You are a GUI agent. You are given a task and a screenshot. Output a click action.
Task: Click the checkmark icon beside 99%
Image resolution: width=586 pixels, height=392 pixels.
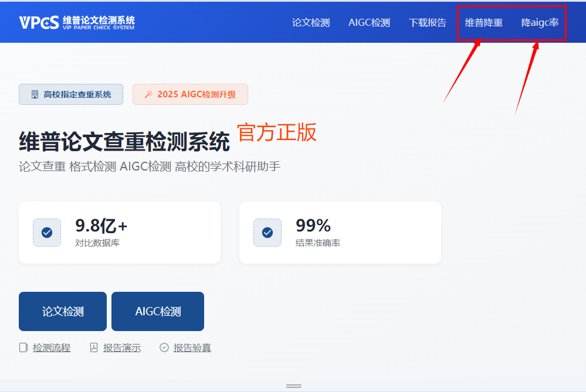pos(267,233)
